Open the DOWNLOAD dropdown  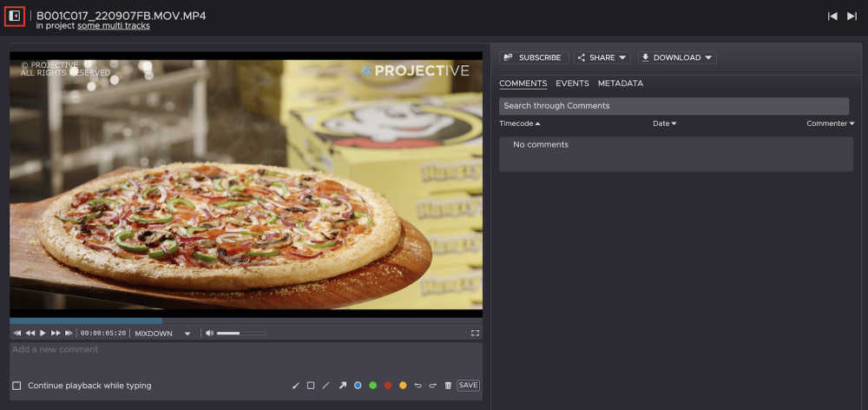[677, 57]
